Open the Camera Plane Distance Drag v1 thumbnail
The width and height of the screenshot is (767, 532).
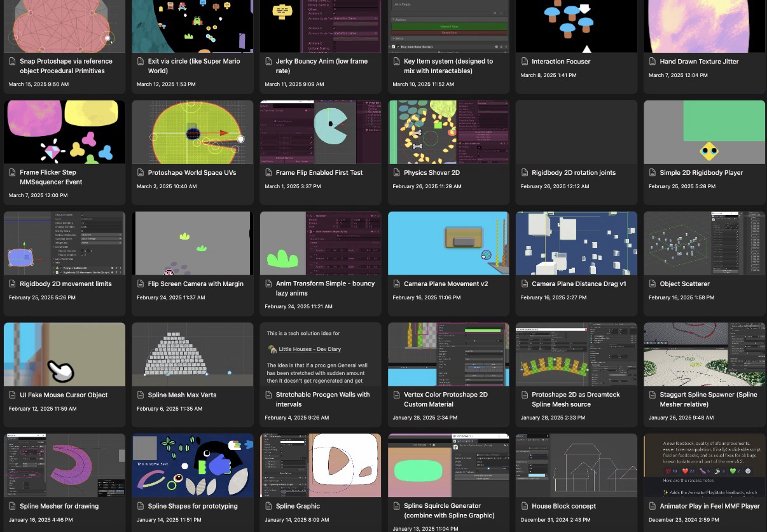(x=576, y=243)
